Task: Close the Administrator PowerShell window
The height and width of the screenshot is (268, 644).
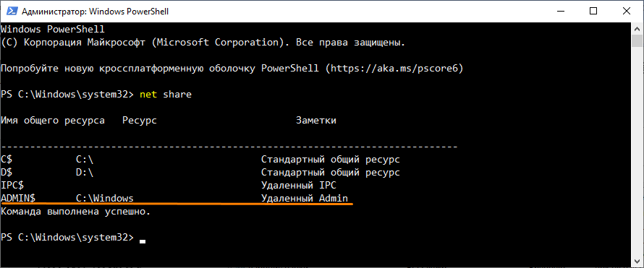Action: pos(625,12)
